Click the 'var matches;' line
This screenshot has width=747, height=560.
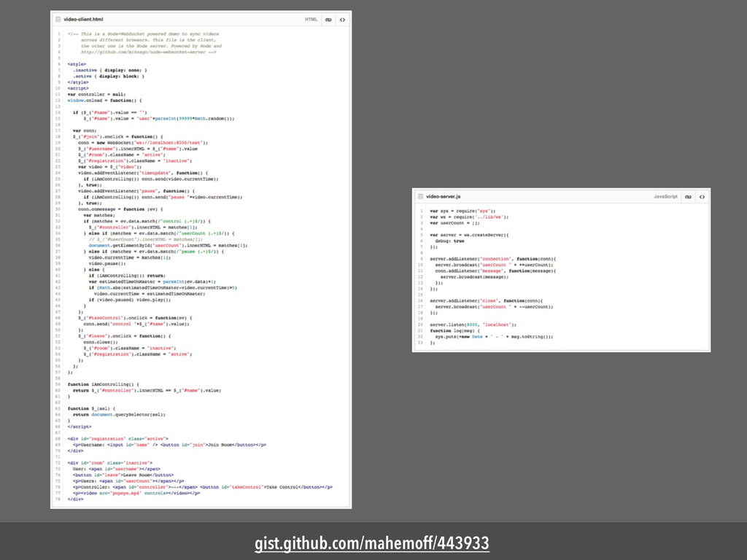point(99,215)
